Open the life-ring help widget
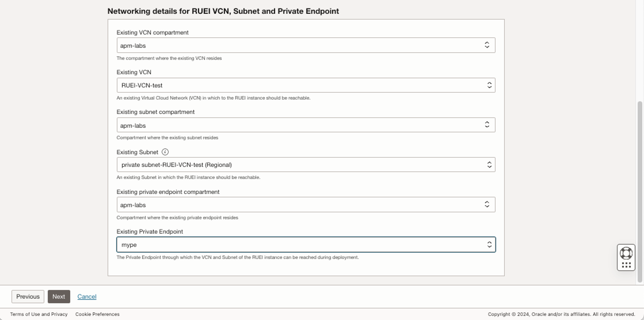 pos(626,253)
